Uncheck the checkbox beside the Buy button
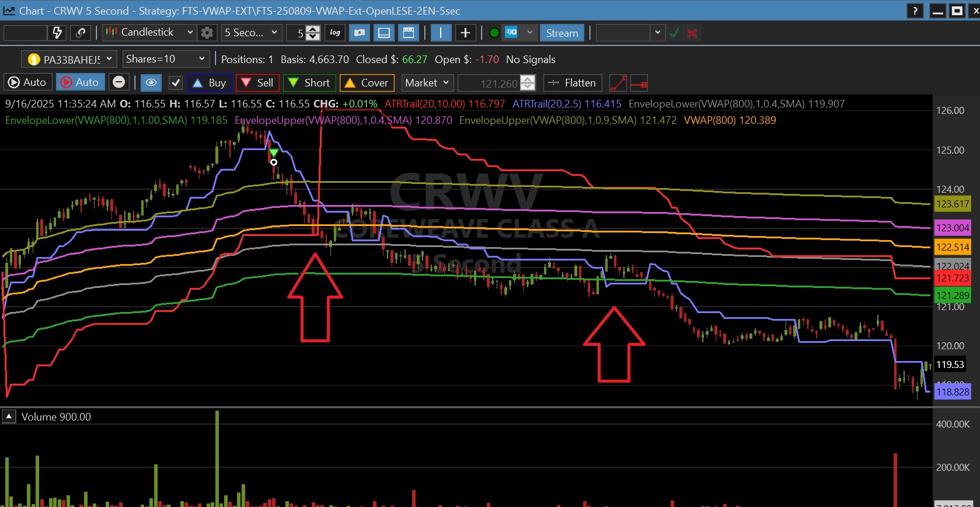Viewport: 980px width, 507px height. pyautogui.click(x=176, y=83)
